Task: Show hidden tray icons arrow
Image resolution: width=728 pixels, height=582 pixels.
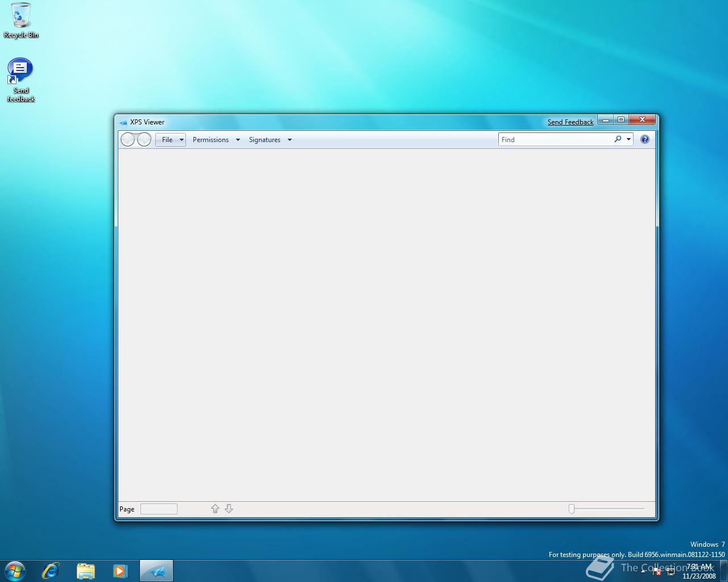Action: (x=643, y=571)
